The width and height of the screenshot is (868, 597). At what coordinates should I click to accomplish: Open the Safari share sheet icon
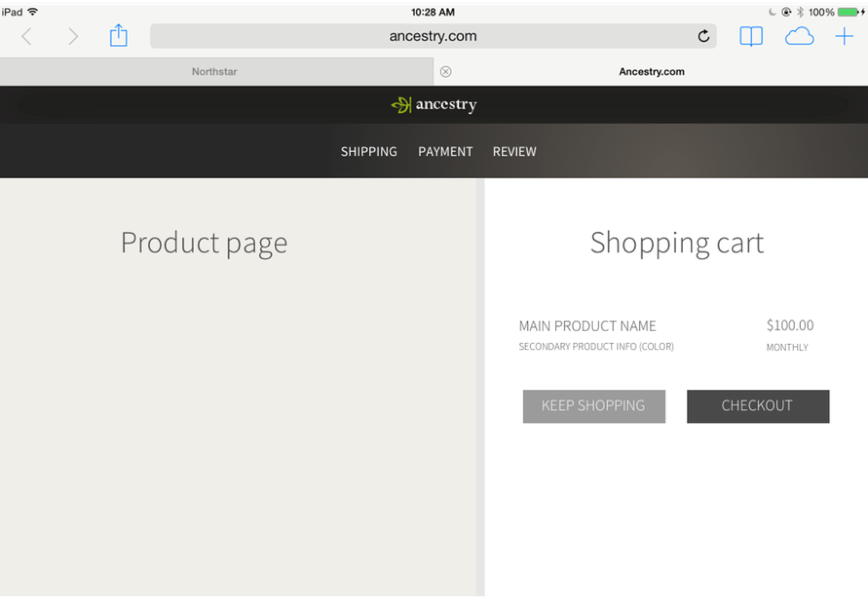click(118, 35)
